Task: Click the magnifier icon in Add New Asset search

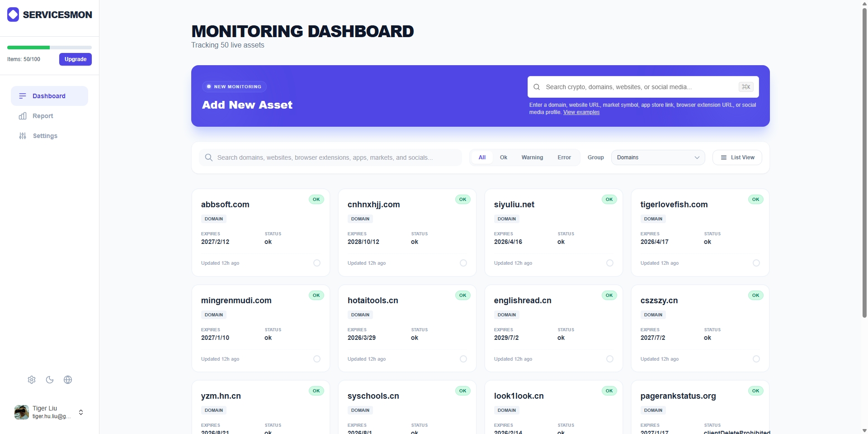Action: [x=537, y=87]
